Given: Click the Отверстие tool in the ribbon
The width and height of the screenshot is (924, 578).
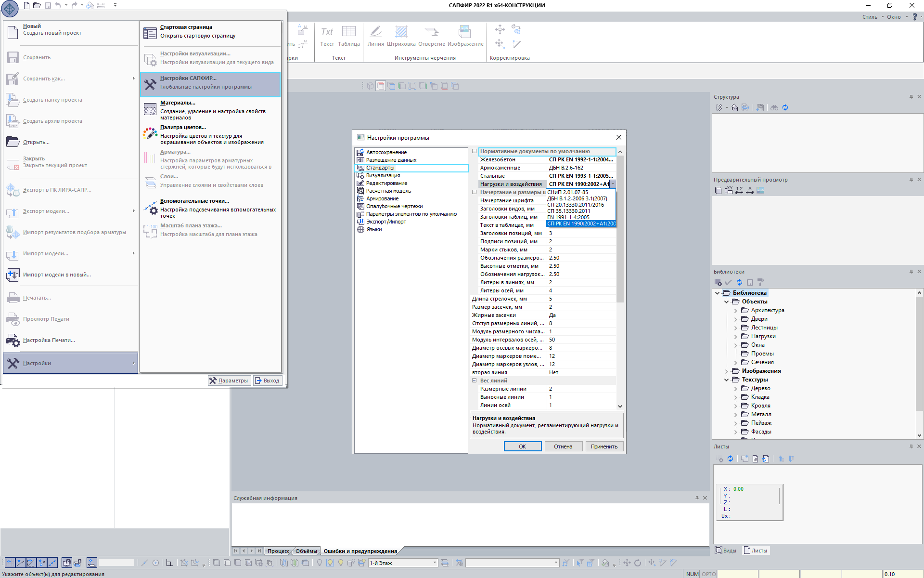Looking at the screenshot, I should coord(431,33).
